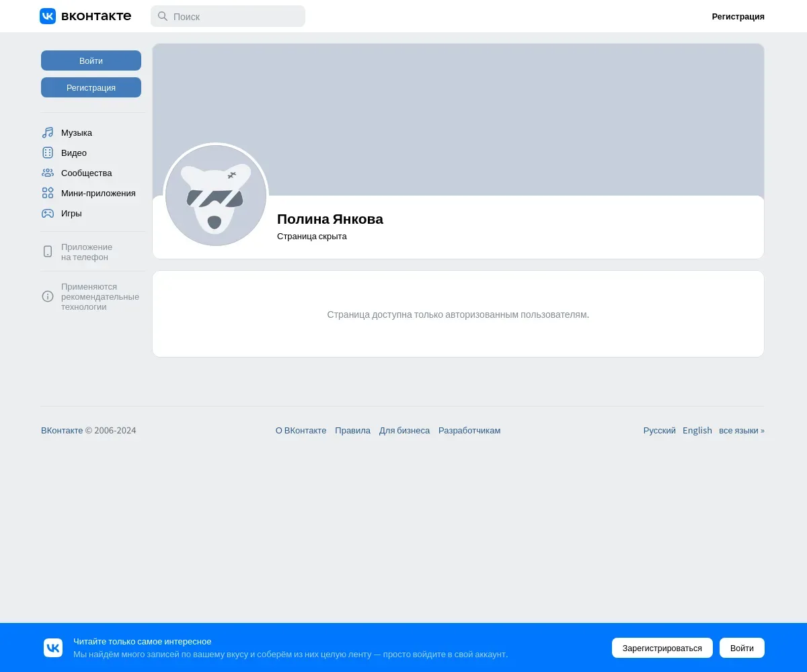Click the profile avatar dog image
The image size is (807, 672).
216,196
